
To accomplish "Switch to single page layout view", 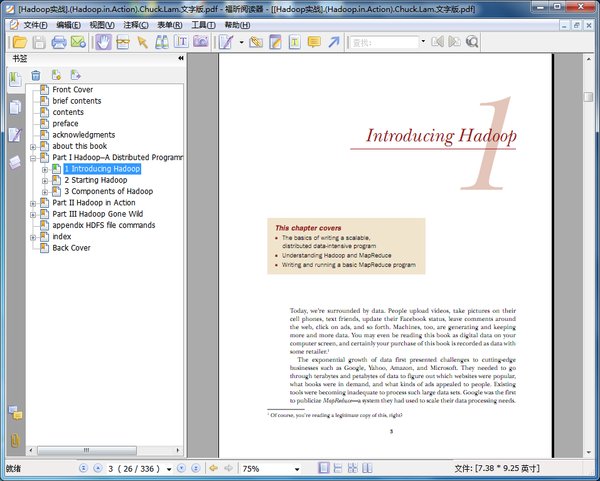I will 324,468.
